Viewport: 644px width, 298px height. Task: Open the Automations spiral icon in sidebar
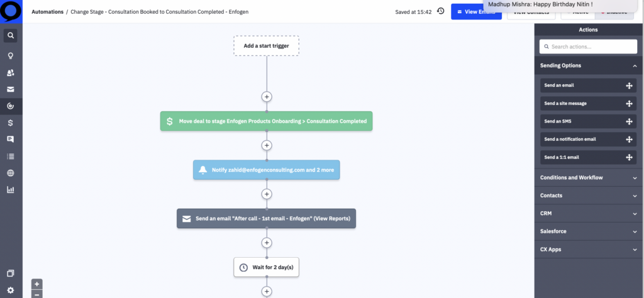point(11,106)
